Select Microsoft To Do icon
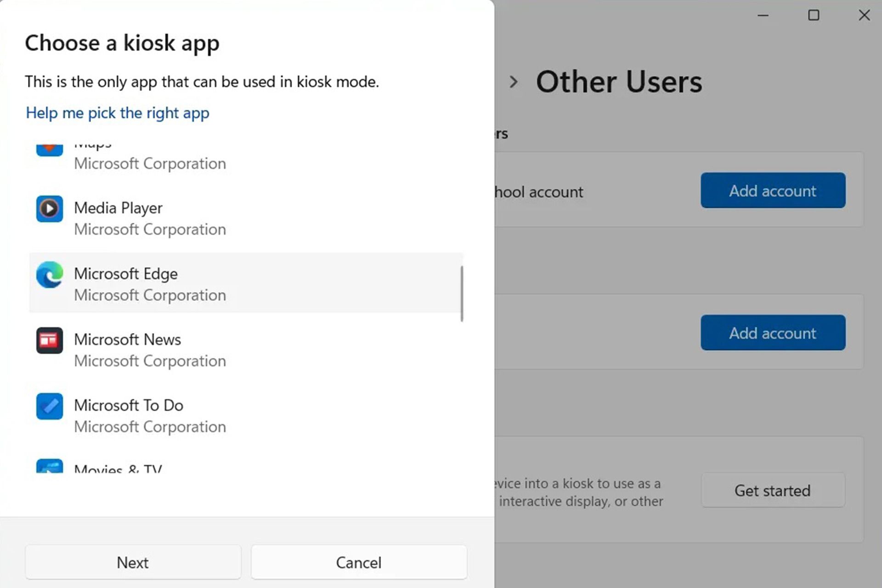This screenshot has width=882, height=588. pyautogui.click(x=49, y=406)
